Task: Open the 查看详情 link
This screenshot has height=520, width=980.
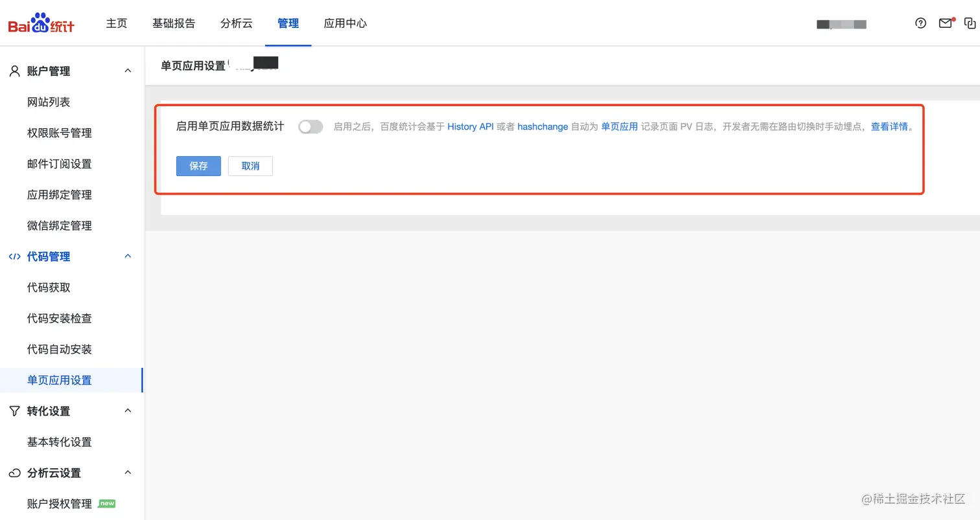Action: [889, 127]
